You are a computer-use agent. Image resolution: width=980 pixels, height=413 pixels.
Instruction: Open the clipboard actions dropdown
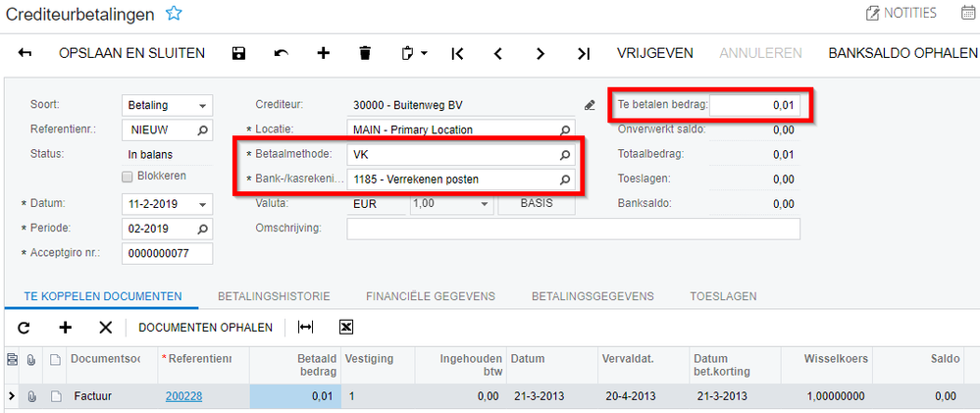point(414,54)
